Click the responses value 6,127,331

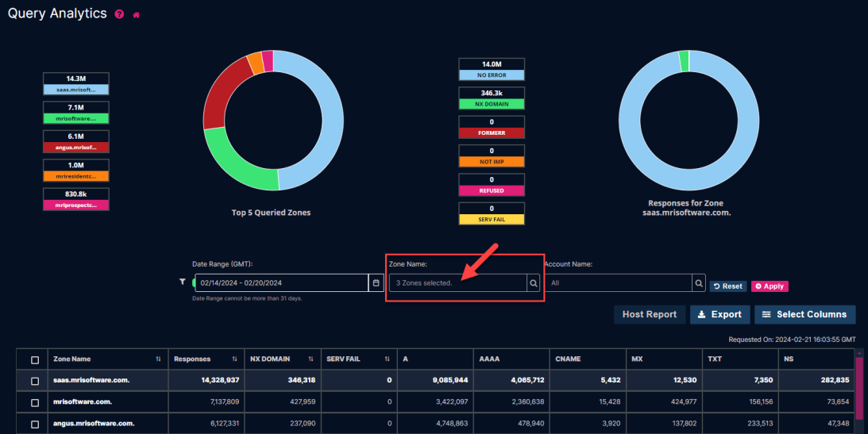(x=225, y=423)
